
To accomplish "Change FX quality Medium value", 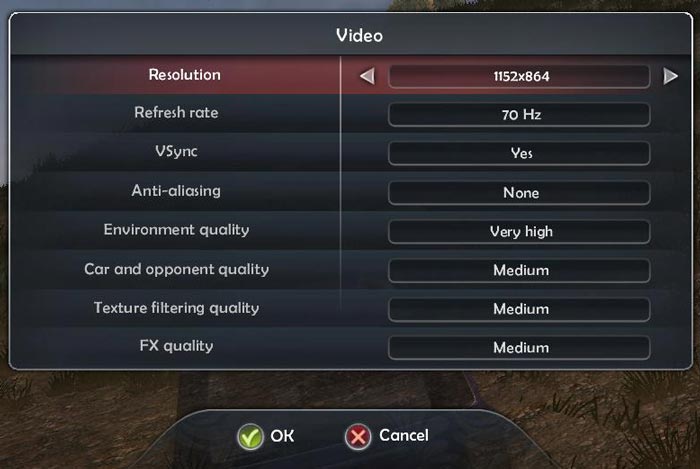I will 519,347.
